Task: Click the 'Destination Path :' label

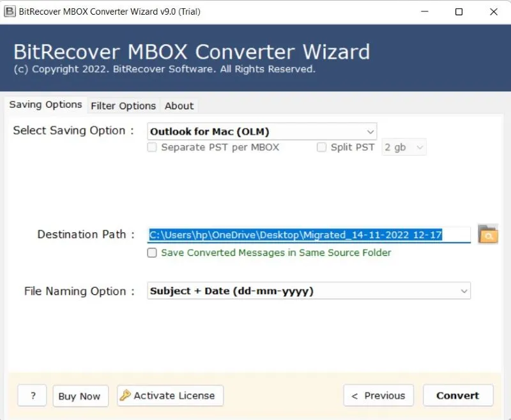Action: (x=86, y=234)
